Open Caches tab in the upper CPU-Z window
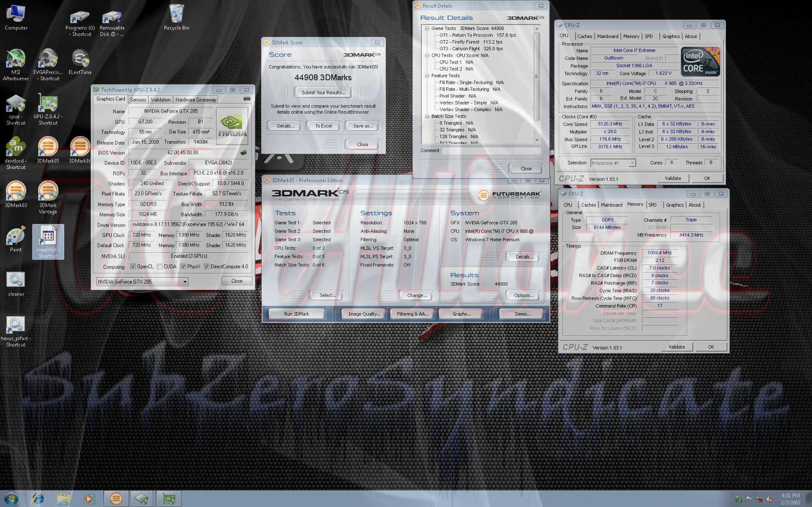This screenshot has width=812, height=507. pos(585,37)
